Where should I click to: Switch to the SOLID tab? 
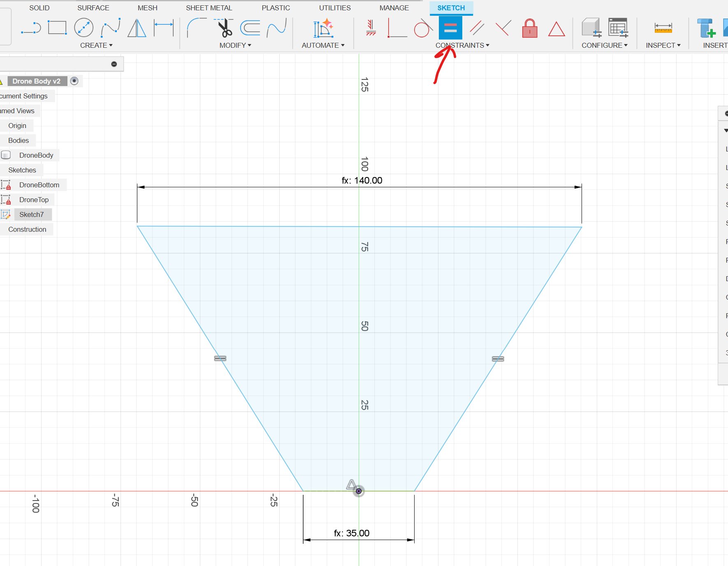pyautogui.click(x=39, y=8)
